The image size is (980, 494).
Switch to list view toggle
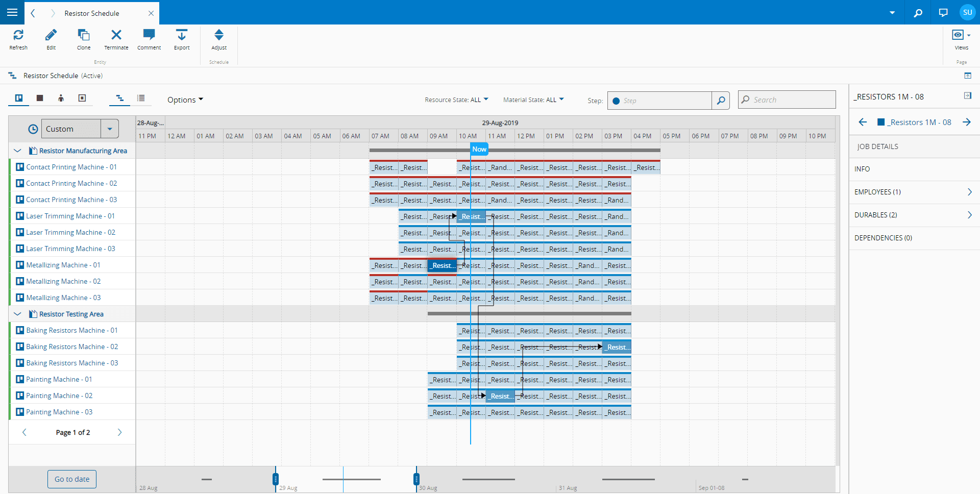(141, 98)
